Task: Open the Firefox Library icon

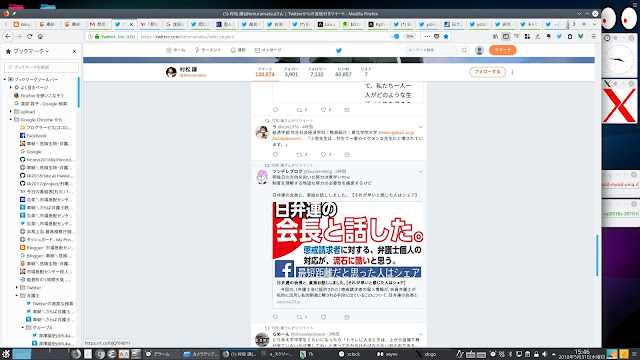Action: tap(496, 36)
